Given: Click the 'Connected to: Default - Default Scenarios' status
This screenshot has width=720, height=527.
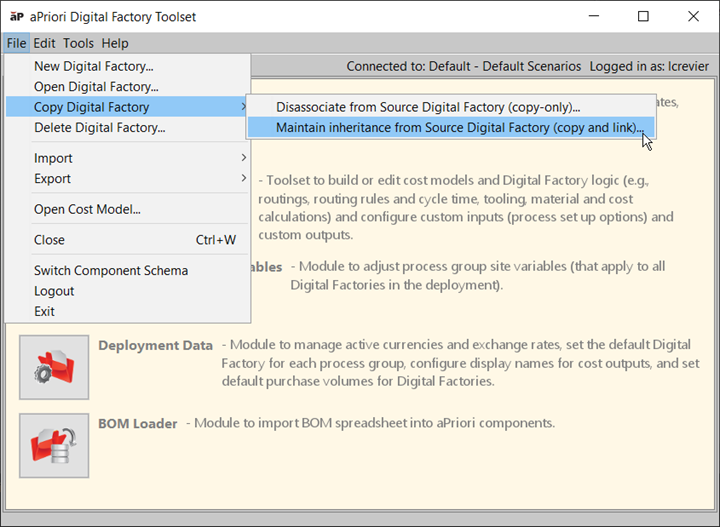Looking at the screenshot, I should (x=464, y=67).
